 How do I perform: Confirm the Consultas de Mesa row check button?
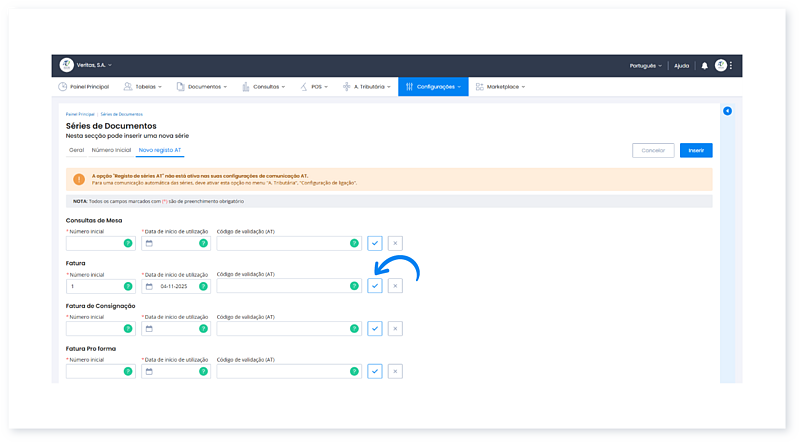[x=374, y=243]
